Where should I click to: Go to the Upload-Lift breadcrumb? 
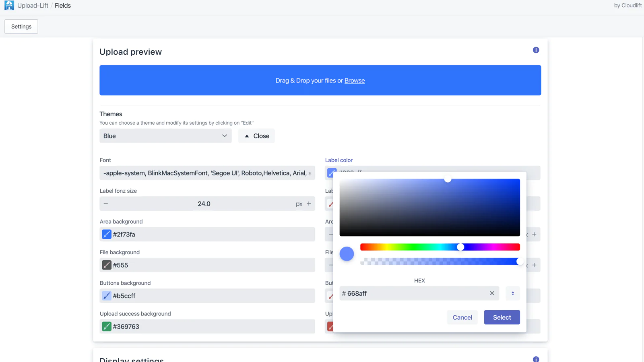click(x=33, y=6)
